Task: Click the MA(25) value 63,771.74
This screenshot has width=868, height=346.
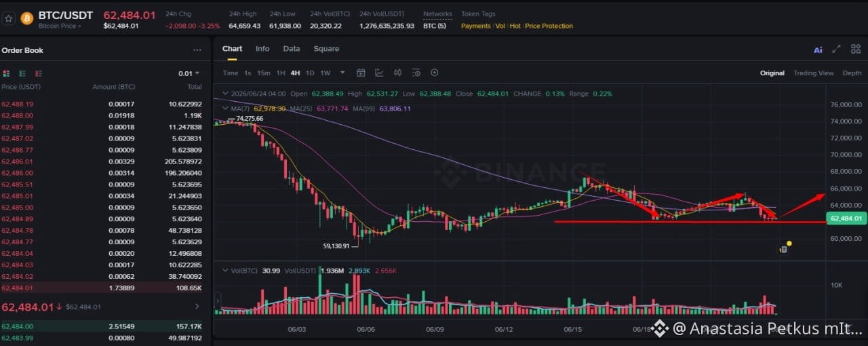Action: (332, 109)
